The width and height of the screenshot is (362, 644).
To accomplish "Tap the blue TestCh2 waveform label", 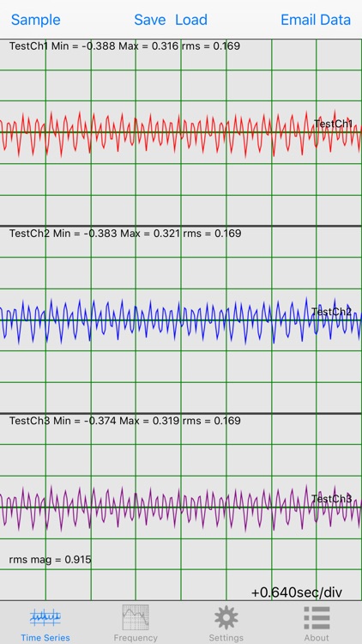I will (332, 312).
